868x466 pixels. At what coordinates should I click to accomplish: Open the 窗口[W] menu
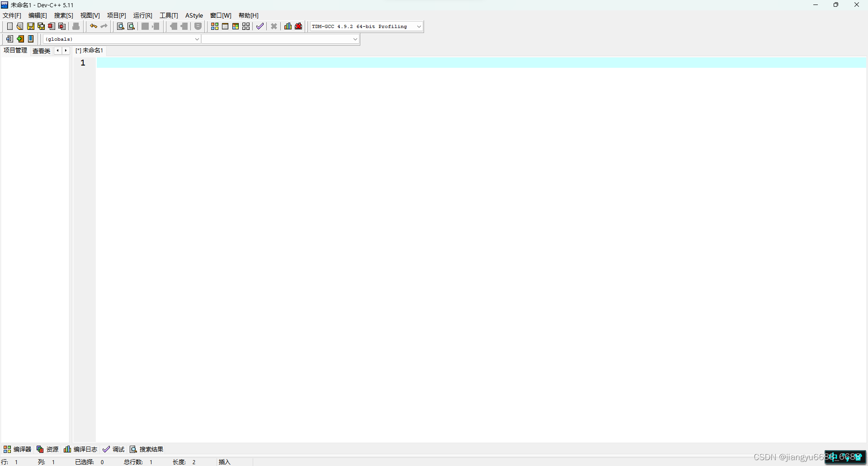pyautogui.click(x=221, y=15)
